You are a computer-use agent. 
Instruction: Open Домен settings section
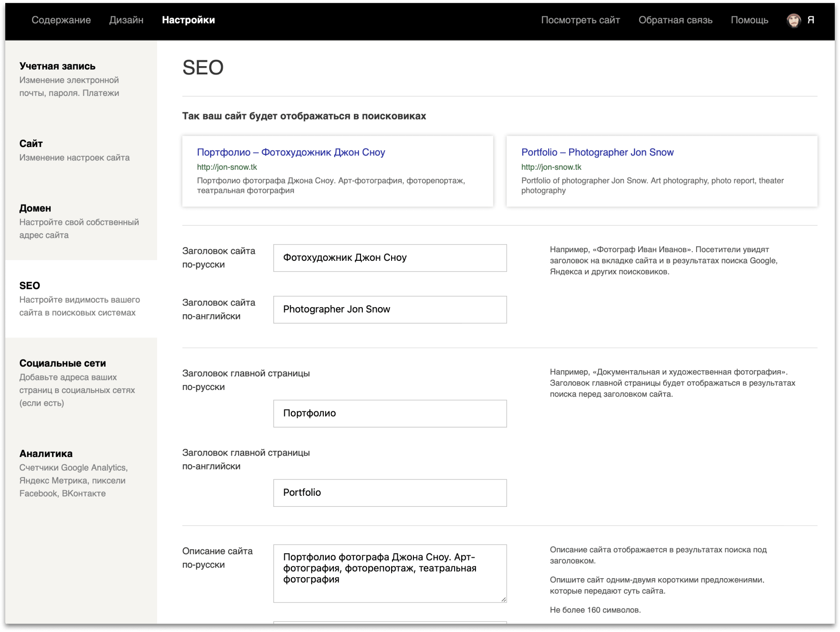35,208
